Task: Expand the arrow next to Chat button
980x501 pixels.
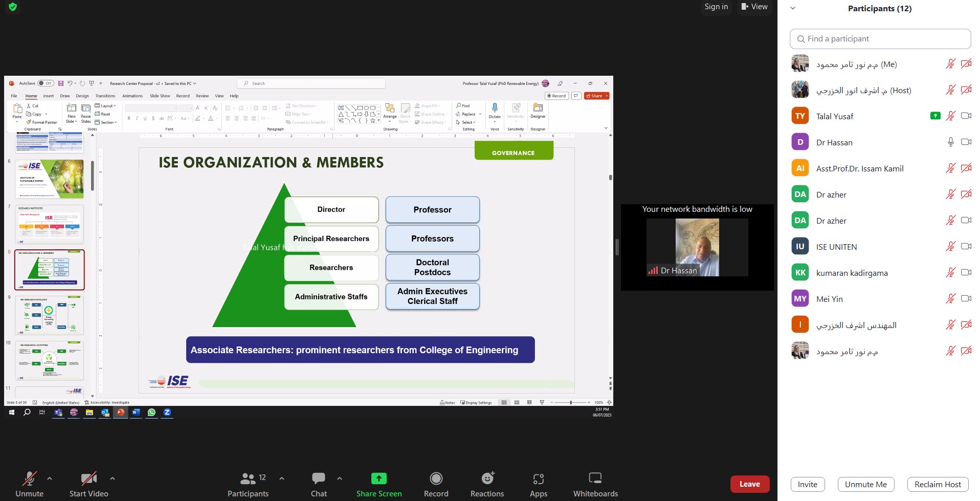Action: click(340, 478)
